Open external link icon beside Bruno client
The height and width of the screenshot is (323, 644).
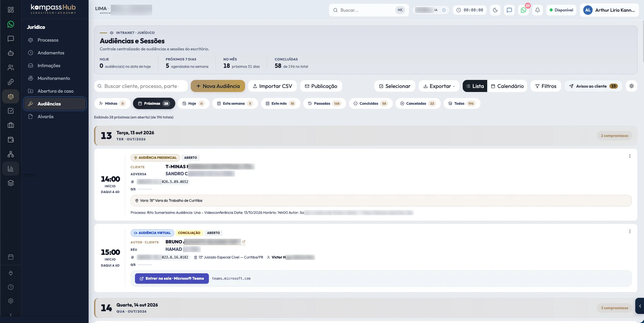(244, 242)
